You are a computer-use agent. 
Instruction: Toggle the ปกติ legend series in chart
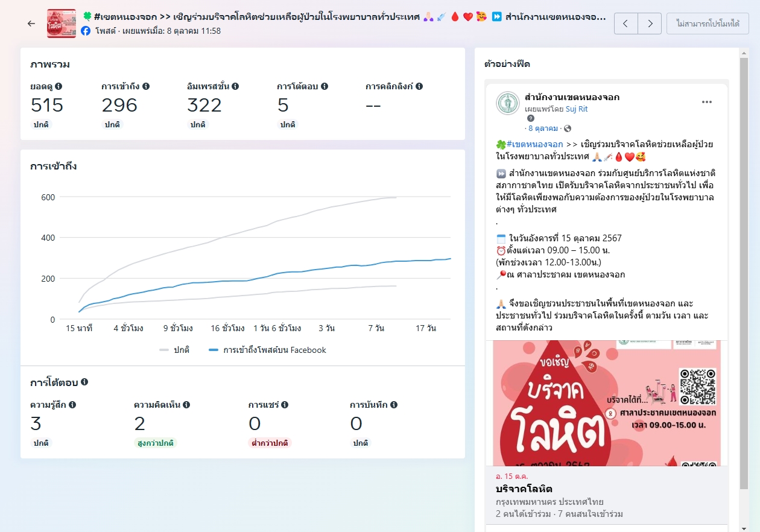tap(174, 350)
